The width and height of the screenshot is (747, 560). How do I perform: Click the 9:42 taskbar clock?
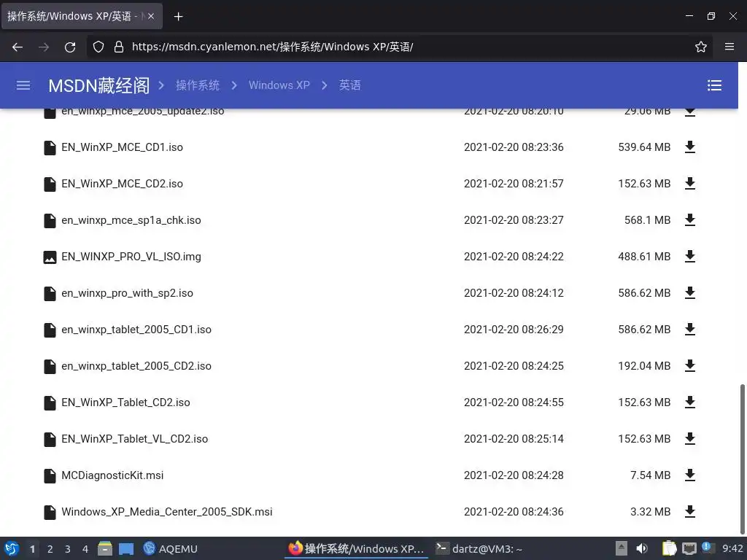pyautogui.click(x=732, y=548)
